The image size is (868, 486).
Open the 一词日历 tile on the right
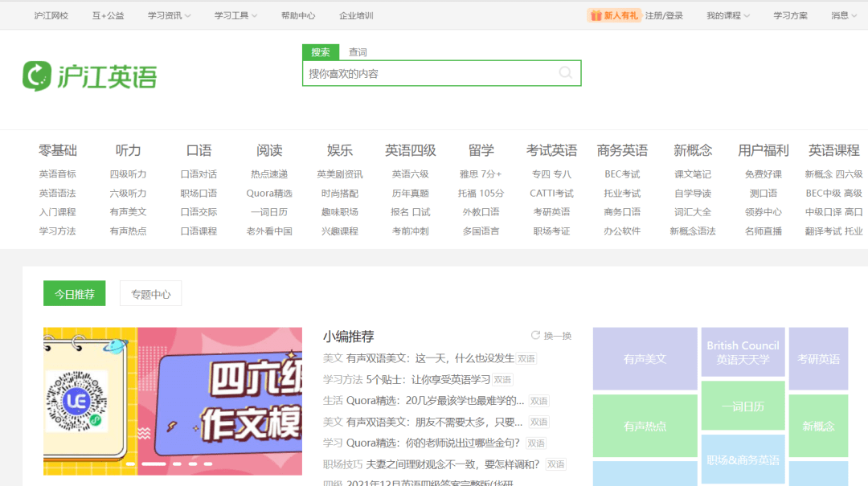[x=742, y=406]
